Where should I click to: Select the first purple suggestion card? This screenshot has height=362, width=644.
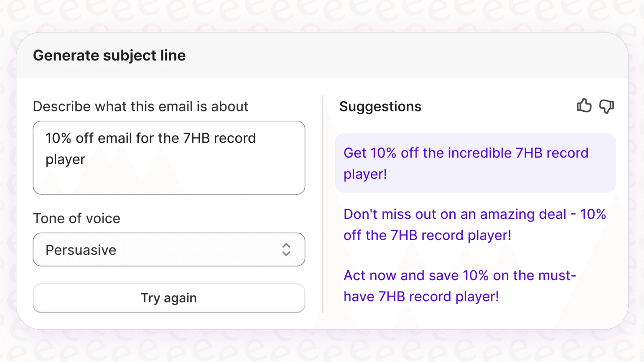(x=475, y=163)
